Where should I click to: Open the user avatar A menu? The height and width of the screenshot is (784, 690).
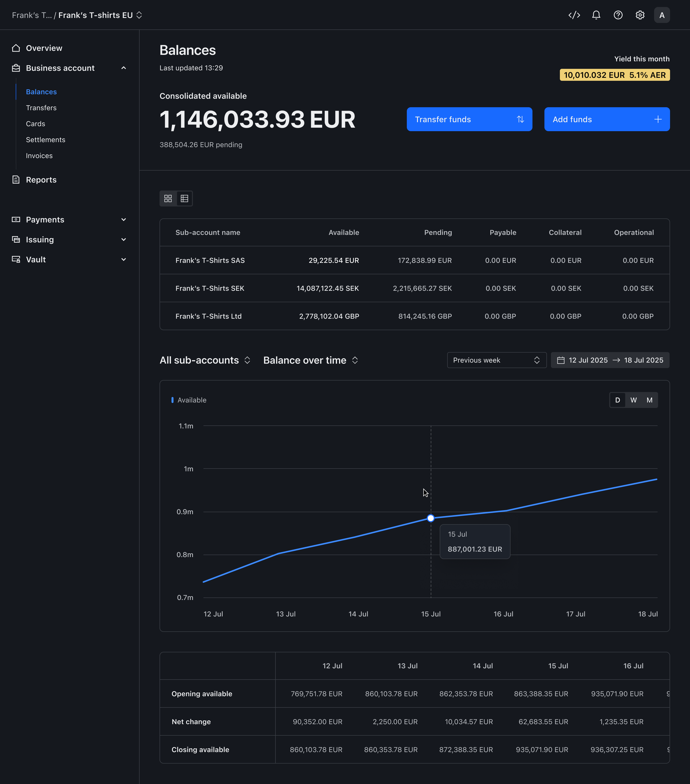662,15
